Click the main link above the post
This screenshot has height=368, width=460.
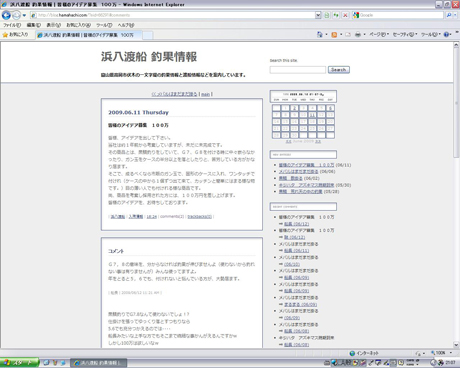pos(205,94)
